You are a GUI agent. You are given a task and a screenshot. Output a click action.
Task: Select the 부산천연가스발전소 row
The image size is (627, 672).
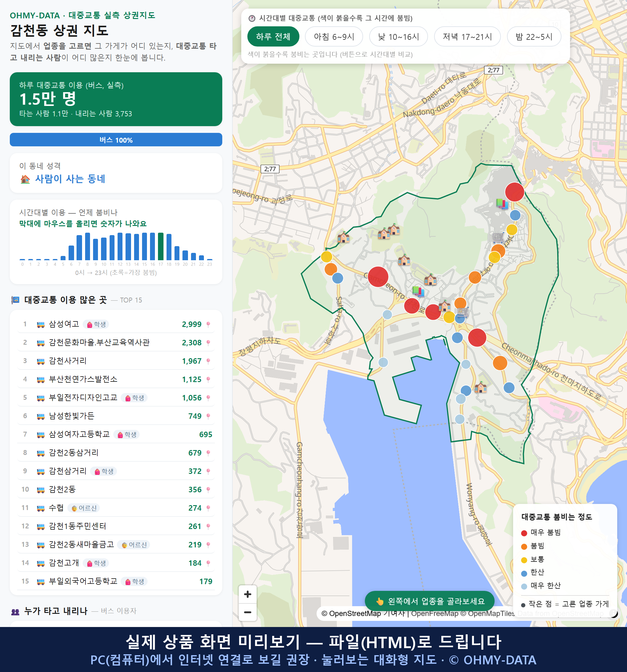click(x=116, y=380)
